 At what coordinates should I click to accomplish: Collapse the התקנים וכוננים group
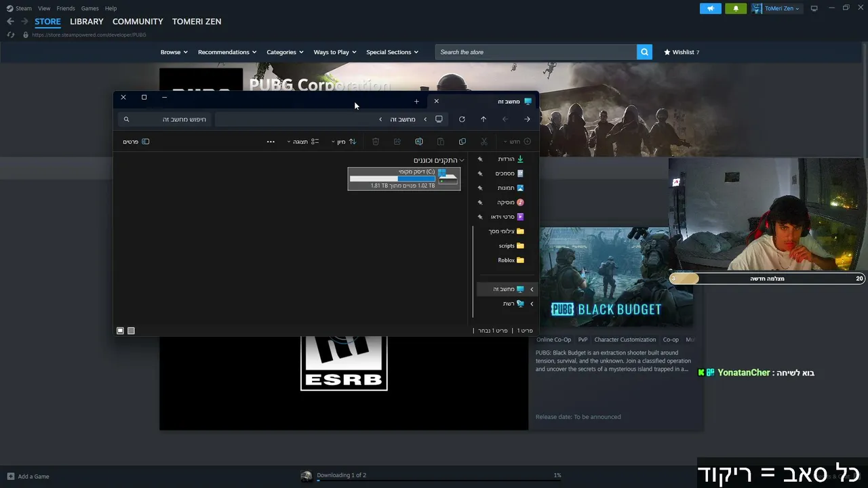coord(462,161)
